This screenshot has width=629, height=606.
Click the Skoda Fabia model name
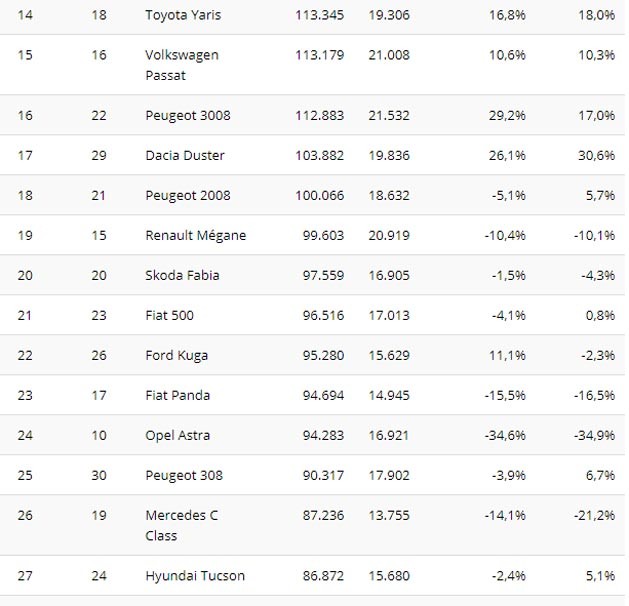click(x=182, y=275)
